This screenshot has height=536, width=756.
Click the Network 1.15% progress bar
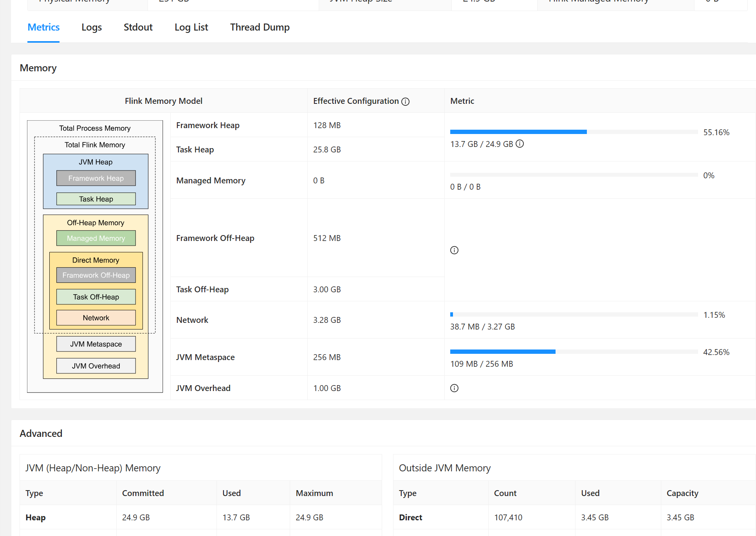pos(574,315)
